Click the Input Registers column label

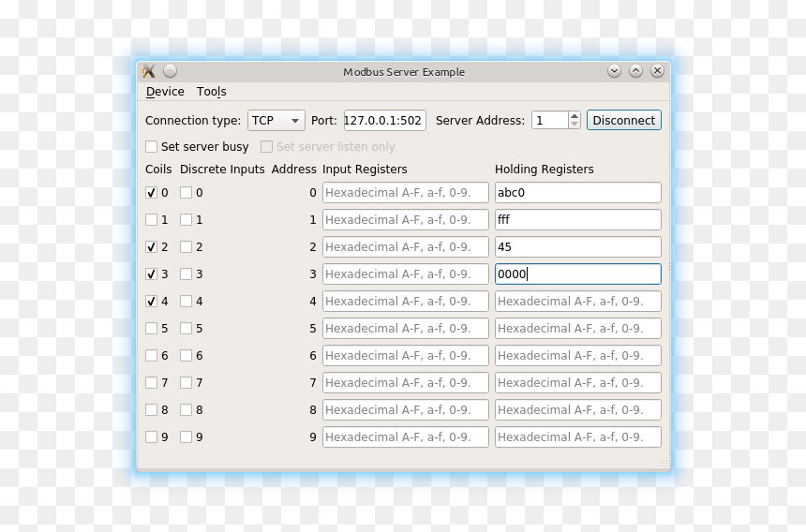tap(365, 170)
